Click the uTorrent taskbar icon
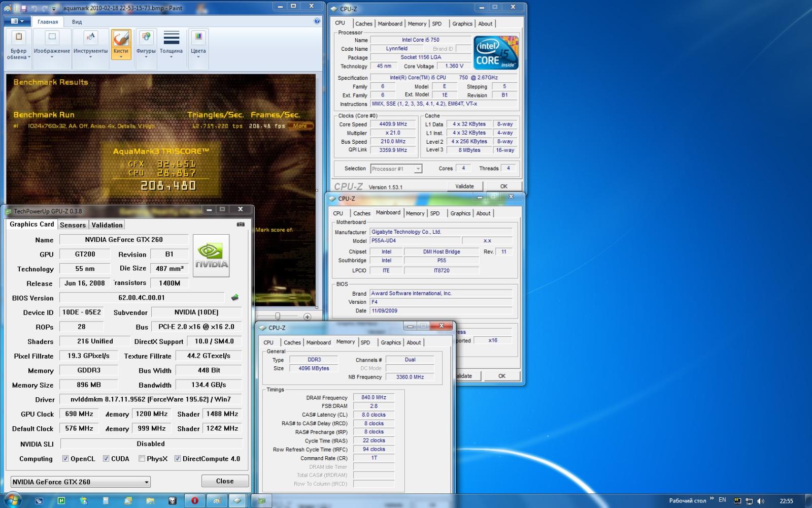Viewport: 812px width, 508px height. [61, 500]
